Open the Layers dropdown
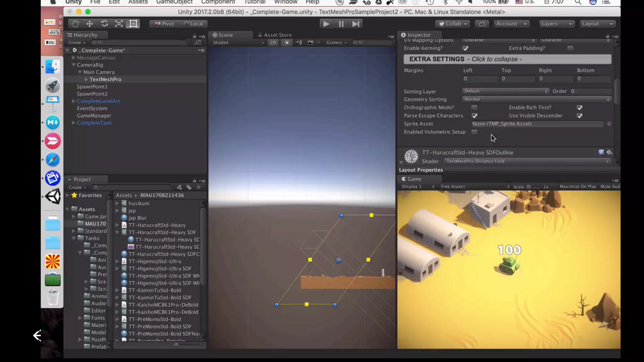 [556, 24]
